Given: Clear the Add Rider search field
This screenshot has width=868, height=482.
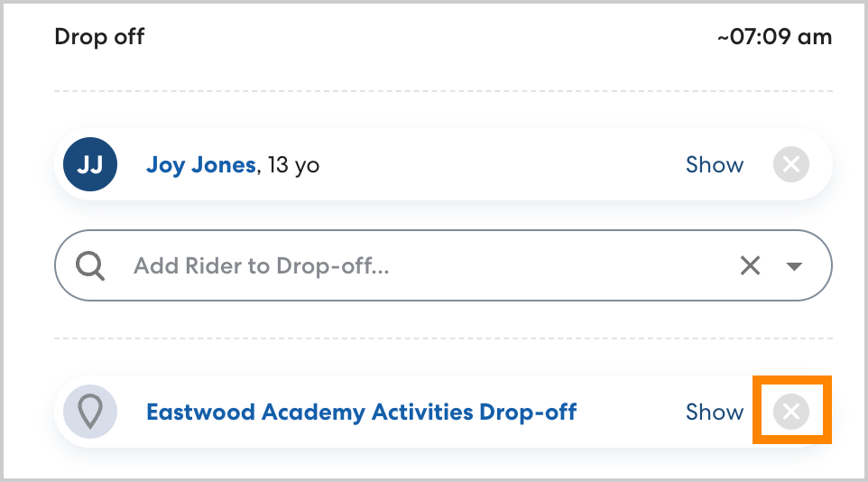Looking at the screenshot, I should pos(750,266).
